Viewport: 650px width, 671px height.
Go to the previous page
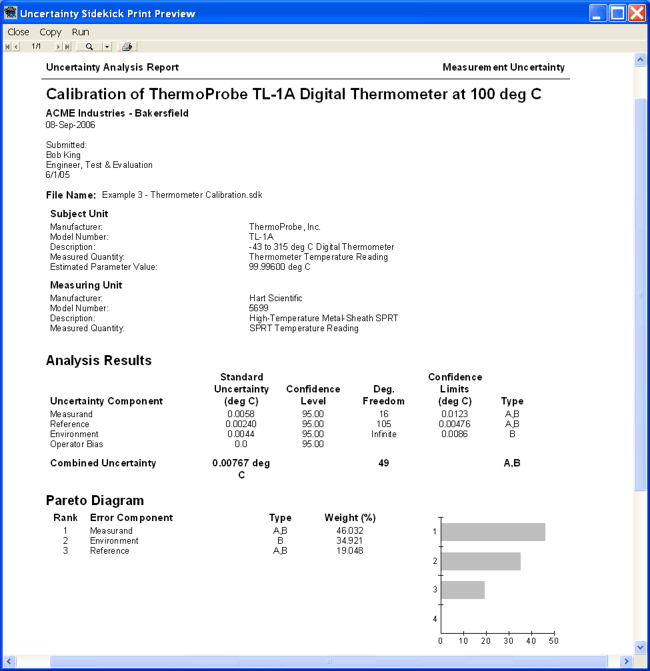coord(16,47)
